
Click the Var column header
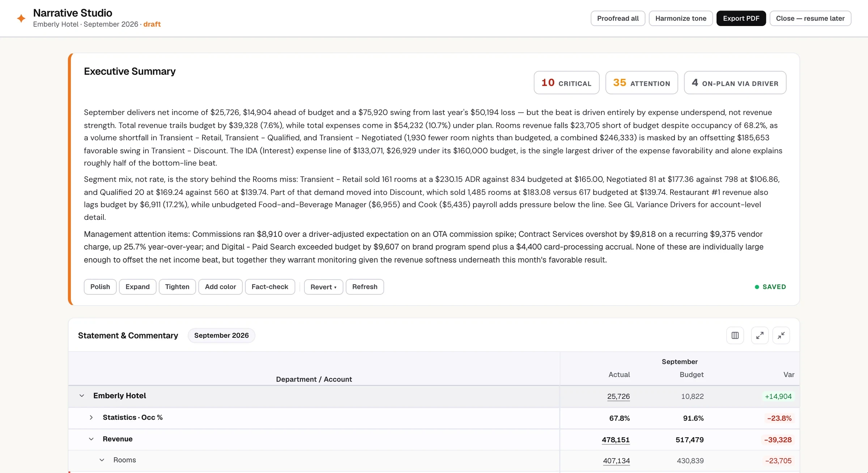pyautogui.click(x=789, y=375)
